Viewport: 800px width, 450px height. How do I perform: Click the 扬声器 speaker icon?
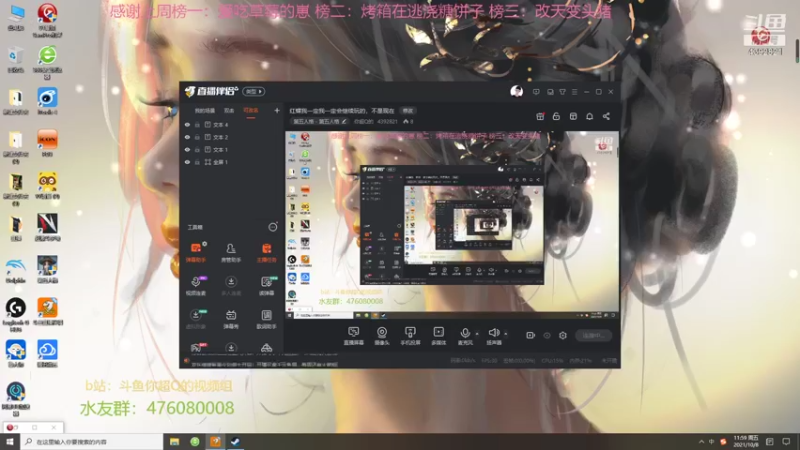pyautogui.click(x=493, y=335)
